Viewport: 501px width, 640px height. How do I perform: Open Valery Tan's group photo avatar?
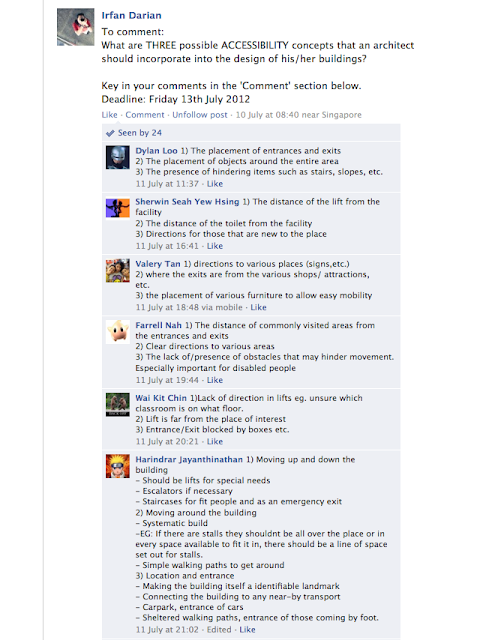(x=118, y=271)
